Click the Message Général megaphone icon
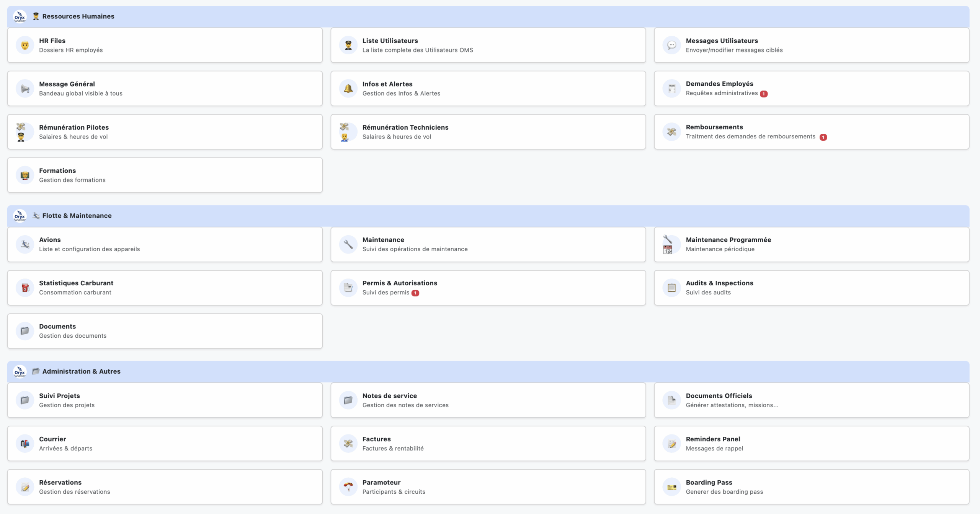 [25, 89]
